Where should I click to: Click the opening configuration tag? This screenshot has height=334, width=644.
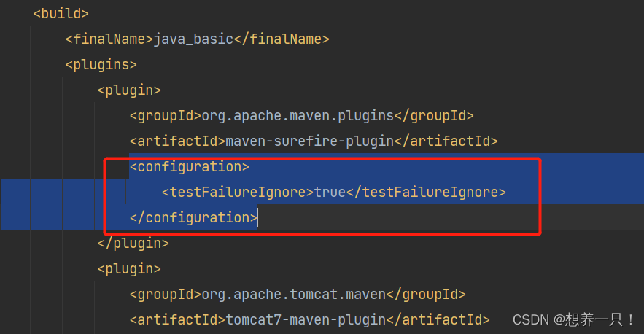tap(190, 166)
